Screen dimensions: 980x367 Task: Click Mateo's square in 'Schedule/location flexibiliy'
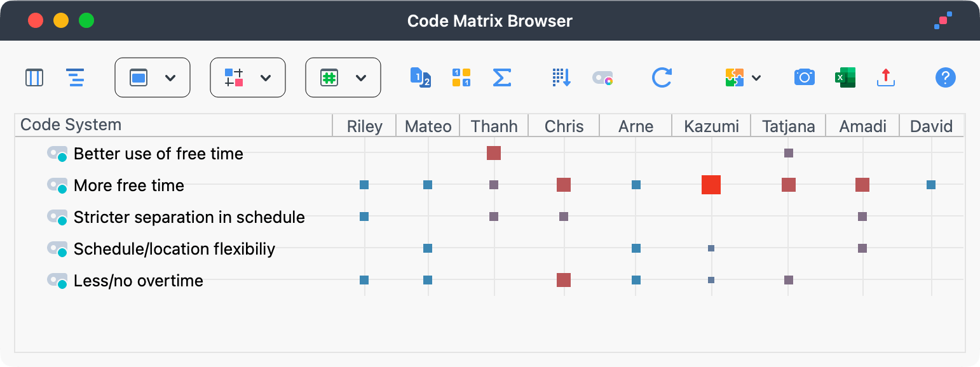pyautogui.click(x=428, y=248)
